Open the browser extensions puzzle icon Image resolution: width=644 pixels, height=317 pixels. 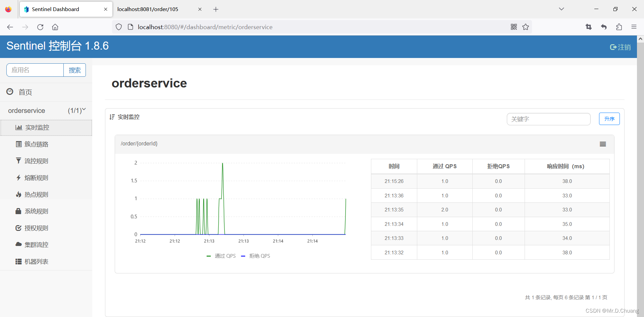click(x=619, y=27)
